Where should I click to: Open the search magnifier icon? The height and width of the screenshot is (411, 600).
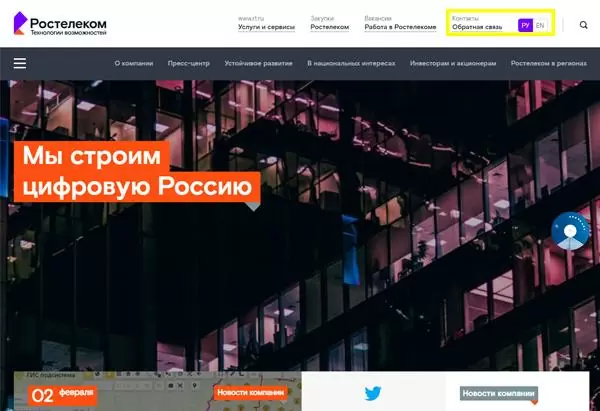point(584,25)
